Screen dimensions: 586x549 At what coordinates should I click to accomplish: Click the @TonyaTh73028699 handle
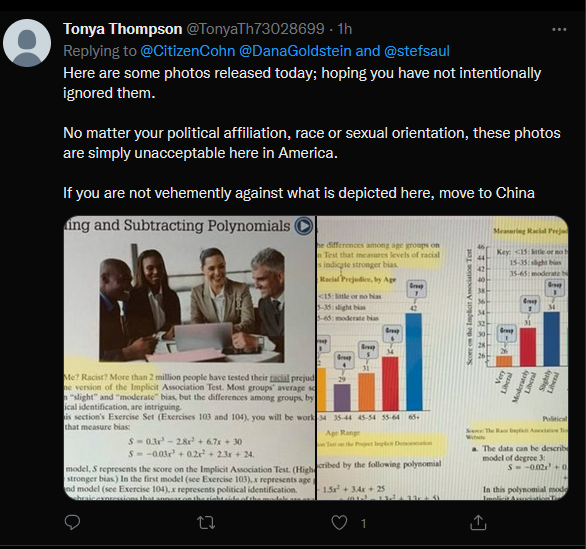pyautogui.click(x=255, y=29)
